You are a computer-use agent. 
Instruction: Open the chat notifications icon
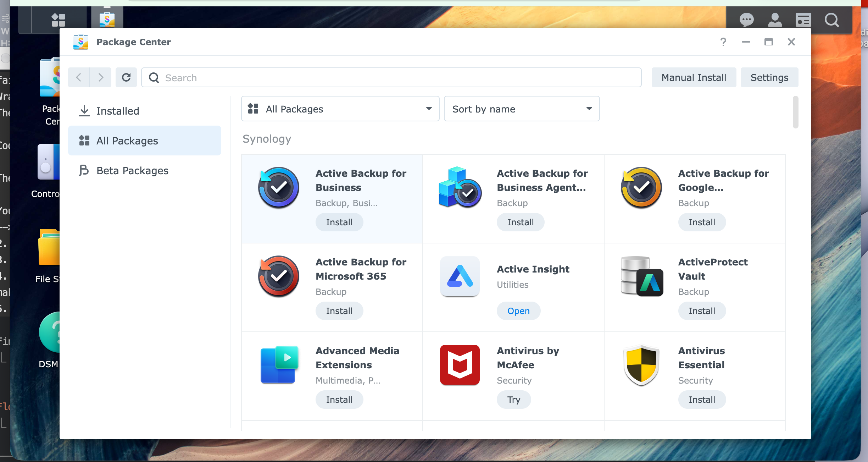[746, 20]
